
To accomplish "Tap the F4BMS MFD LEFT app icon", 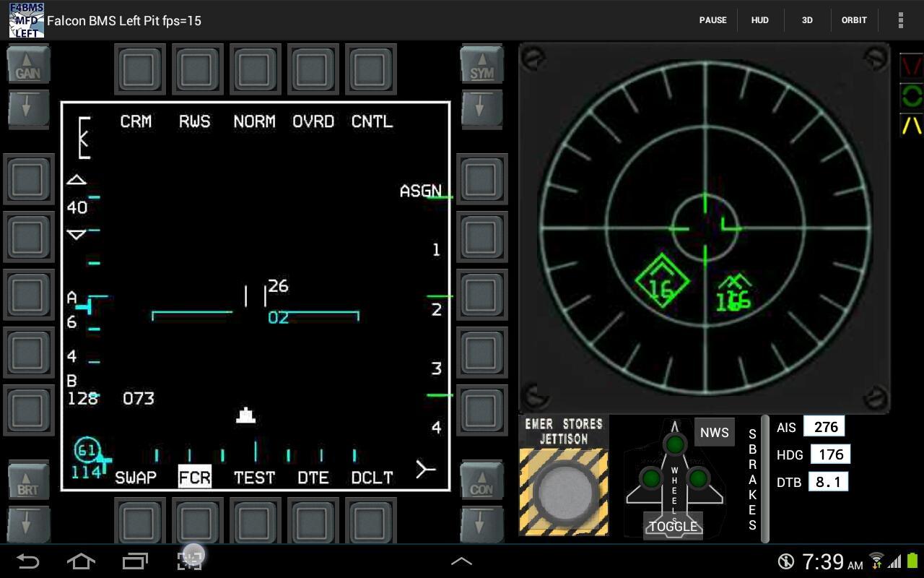I will tap(26, 20).
